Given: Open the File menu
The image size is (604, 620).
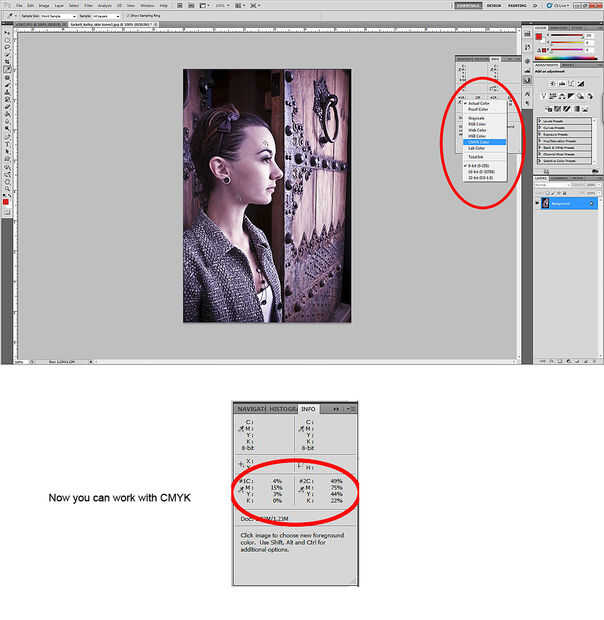Looking at the screenshot, I should point(19,6).
